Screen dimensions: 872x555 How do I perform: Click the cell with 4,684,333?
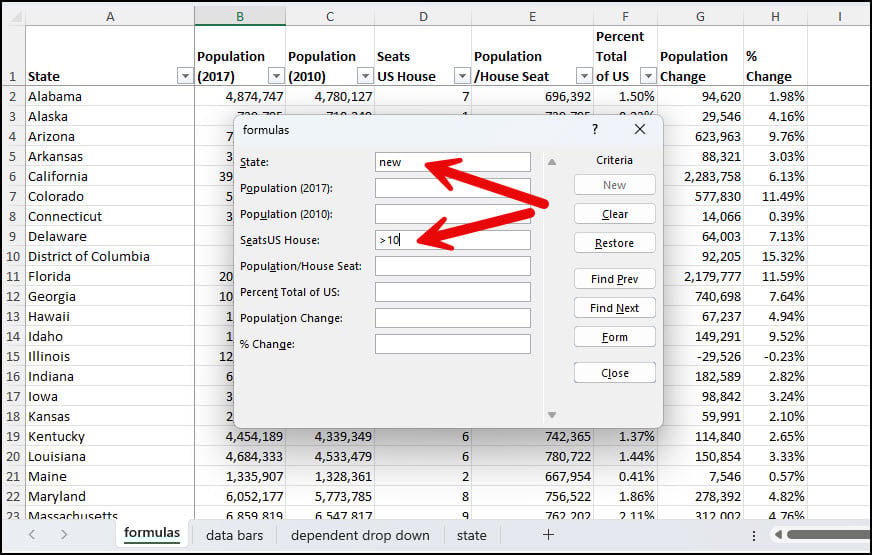(x=240, y=457)
